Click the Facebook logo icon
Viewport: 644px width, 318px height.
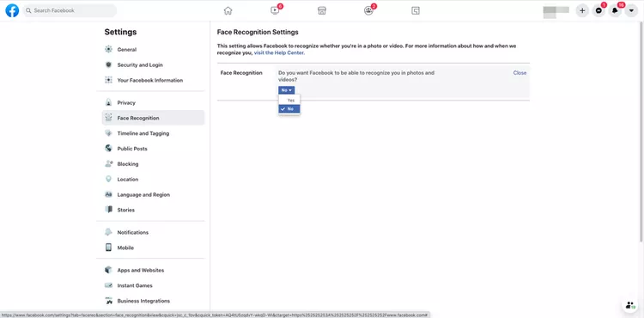(12, 10)
